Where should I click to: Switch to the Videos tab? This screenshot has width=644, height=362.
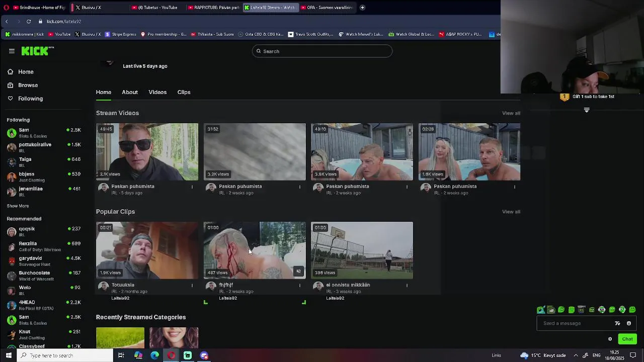coord(157,93)
